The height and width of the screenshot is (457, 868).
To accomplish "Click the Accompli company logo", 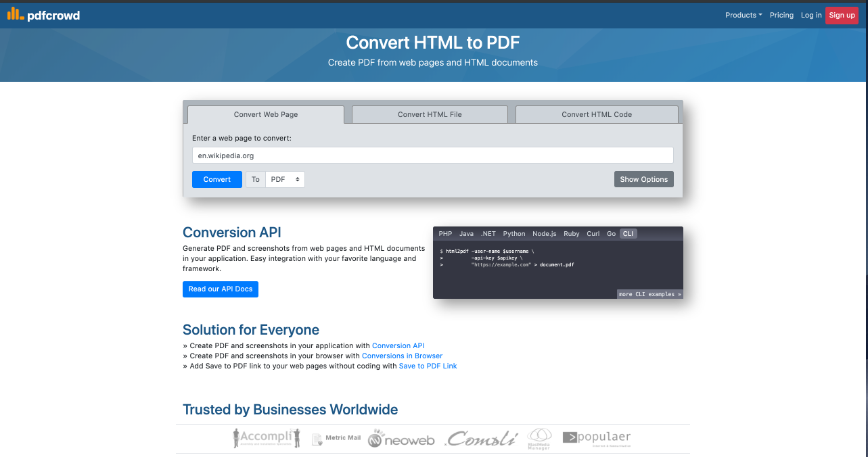I will click(x=266, y=437).
